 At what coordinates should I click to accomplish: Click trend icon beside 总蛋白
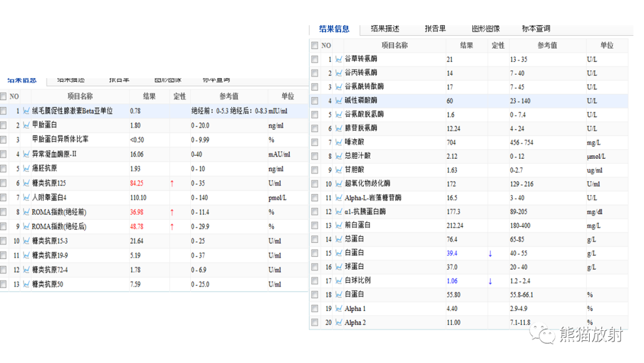[x=339, y=239]
